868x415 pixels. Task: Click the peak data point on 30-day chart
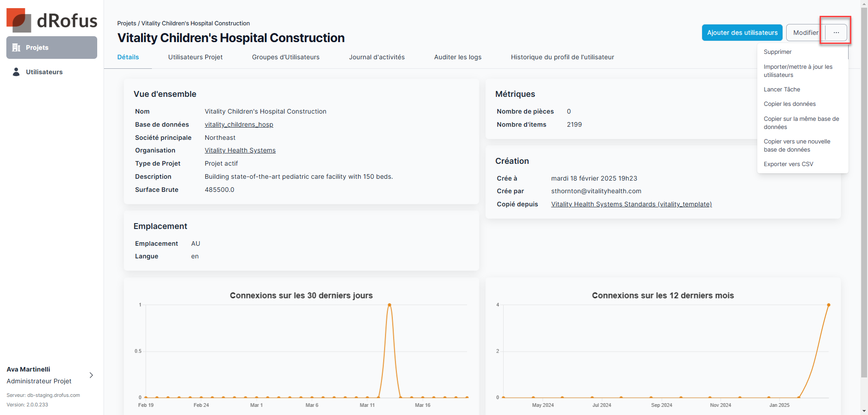tap(389, 305)
